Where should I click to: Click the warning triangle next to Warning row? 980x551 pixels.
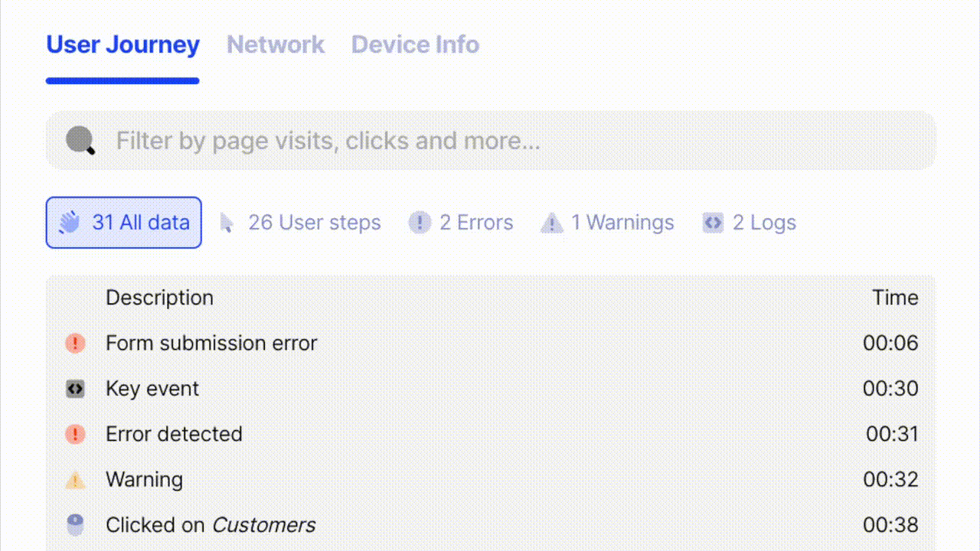74,480
